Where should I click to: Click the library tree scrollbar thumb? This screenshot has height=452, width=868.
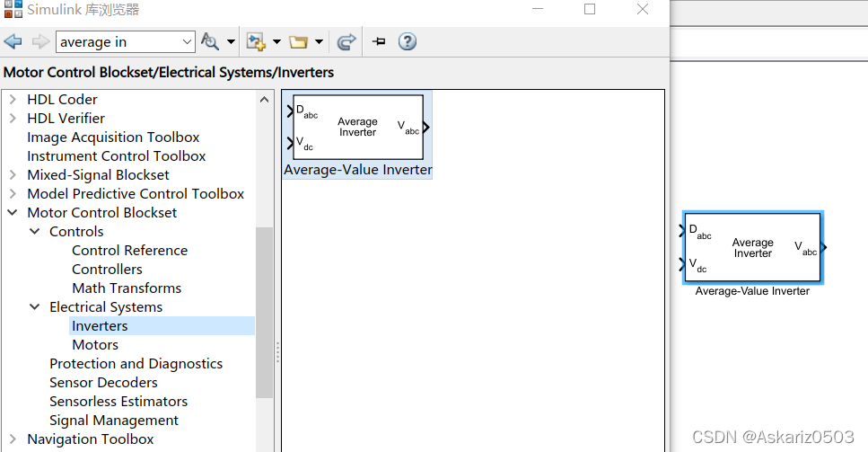[264, 313]
